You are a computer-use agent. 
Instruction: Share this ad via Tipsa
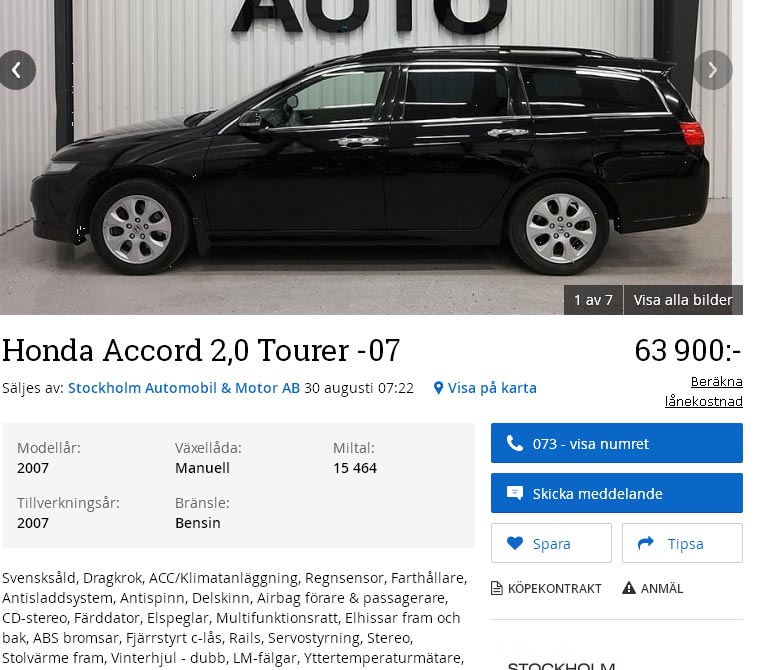coord(683,543)
